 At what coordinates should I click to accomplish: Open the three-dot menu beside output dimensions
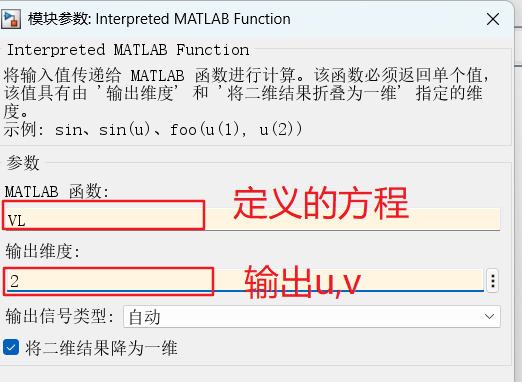[493, 281]
